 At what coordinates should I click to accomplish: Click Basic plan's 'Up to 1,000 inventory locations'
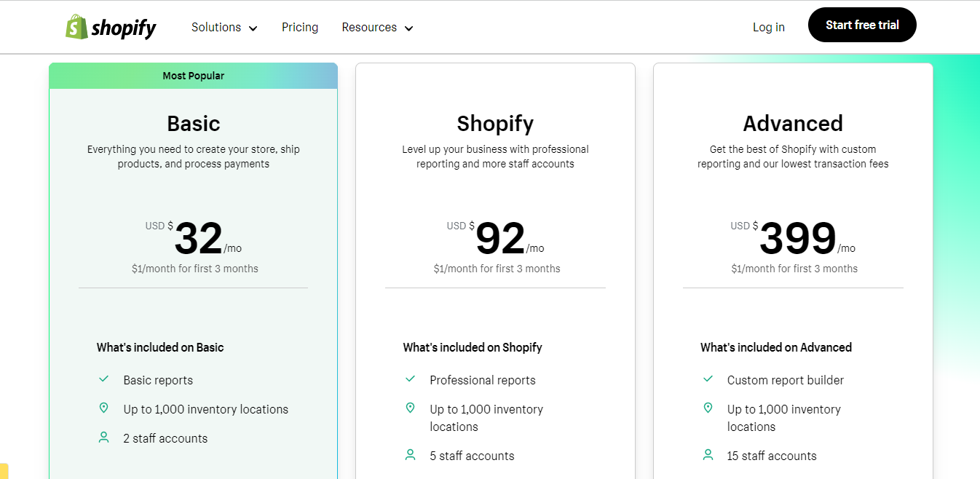[x=206, y=409]
